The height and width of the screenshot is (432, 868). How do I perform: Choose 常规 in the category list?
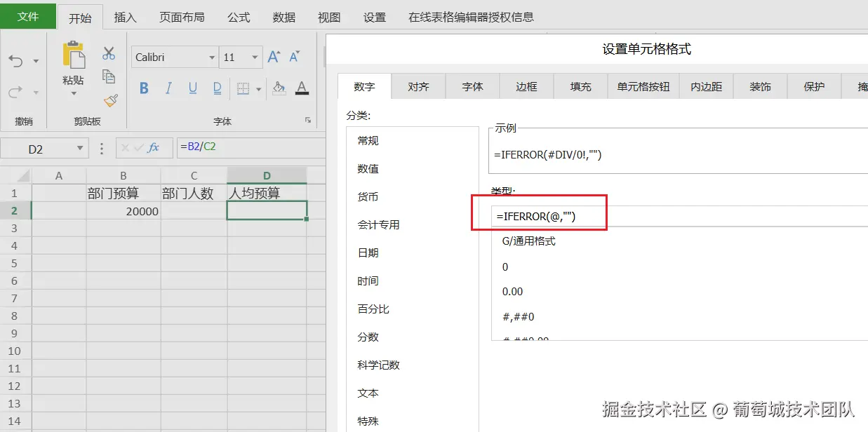point(413,141)
